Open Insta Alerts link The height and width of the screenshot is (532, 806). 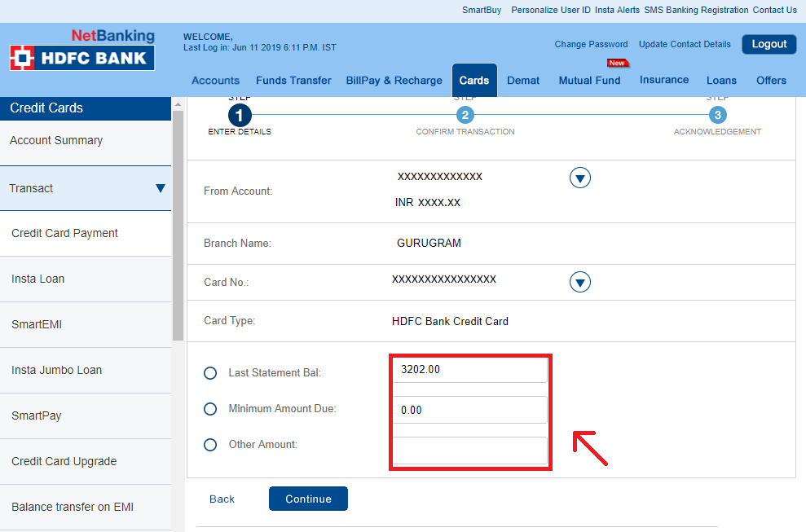point(618,10)
